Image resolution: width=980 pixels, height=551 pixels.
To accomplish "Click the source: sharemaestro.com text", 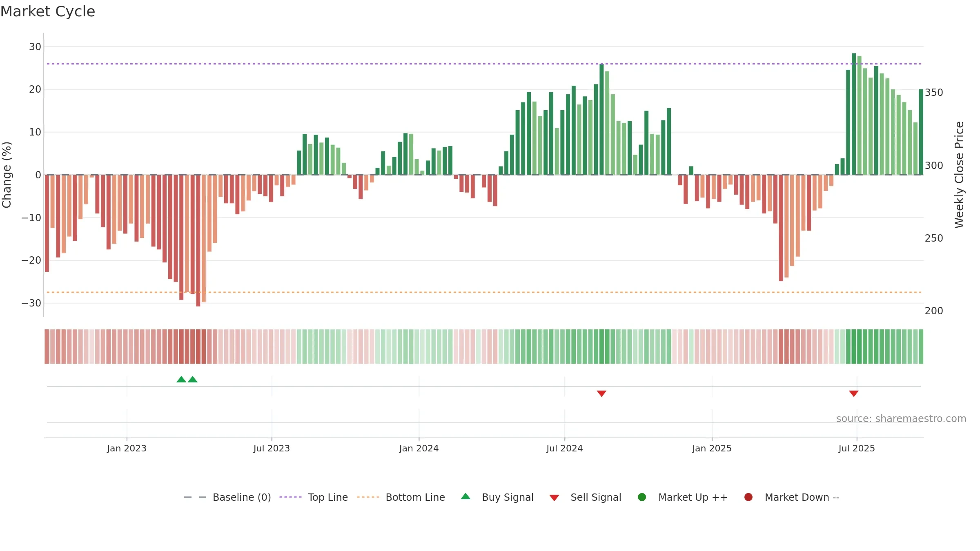I will (901, 418).
